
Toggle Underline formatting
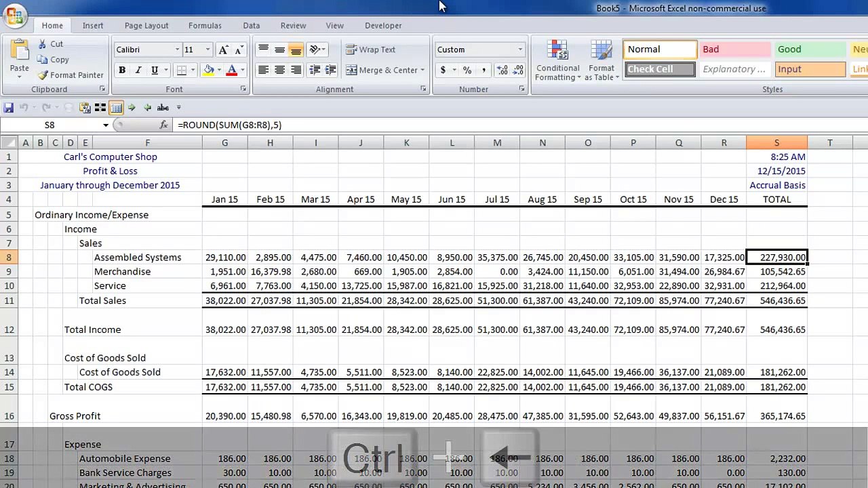[x=155, y=70]
